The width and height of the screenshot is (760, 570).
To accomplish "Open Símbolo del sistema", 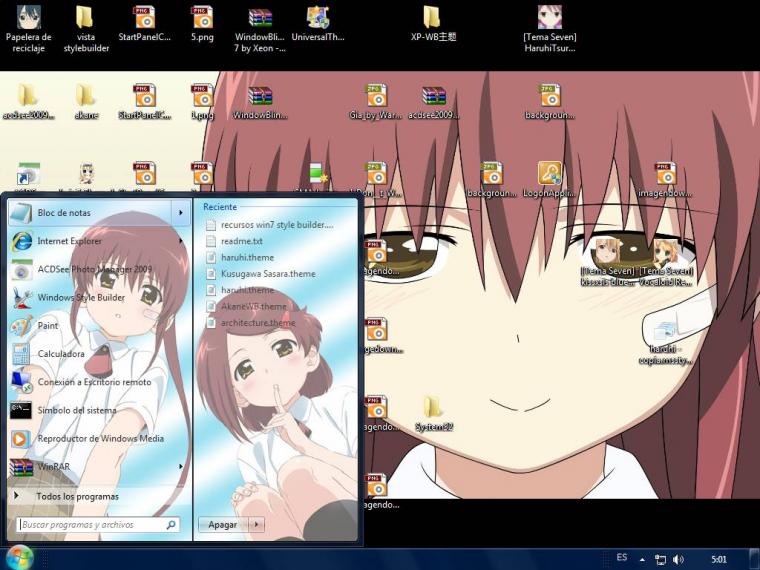I will tap(99, 410).
